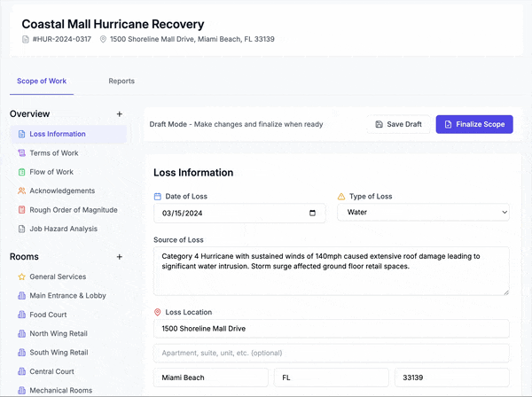532x397 pixels.
Task: Click the Terms of Work icon
Action: 21,153
